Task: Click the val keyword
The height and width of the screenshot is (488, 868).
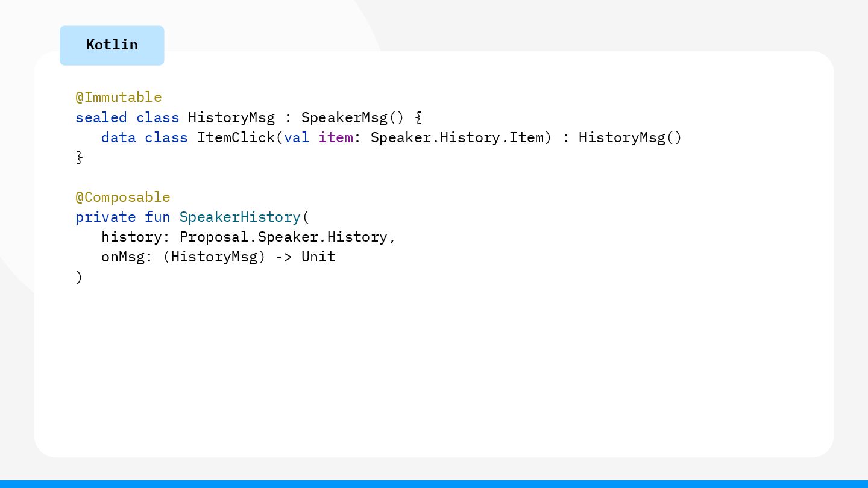Action: point(297,137)
